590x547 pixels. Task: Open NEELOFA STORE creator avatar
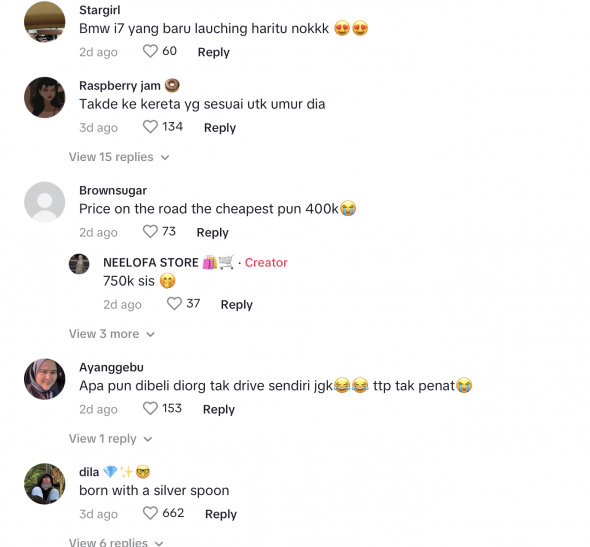pos(79,264)
